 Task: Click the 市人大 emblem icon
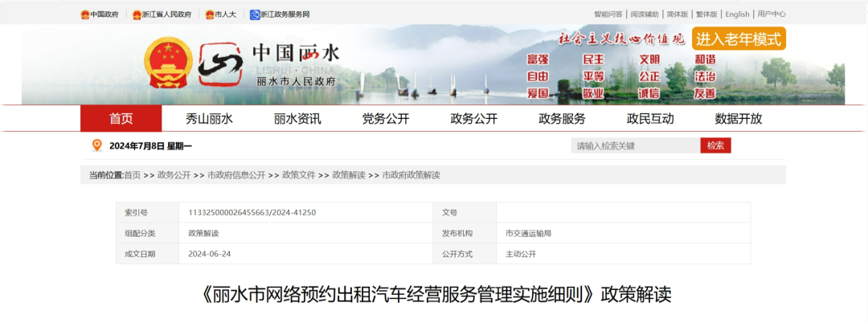pos(210,14)
